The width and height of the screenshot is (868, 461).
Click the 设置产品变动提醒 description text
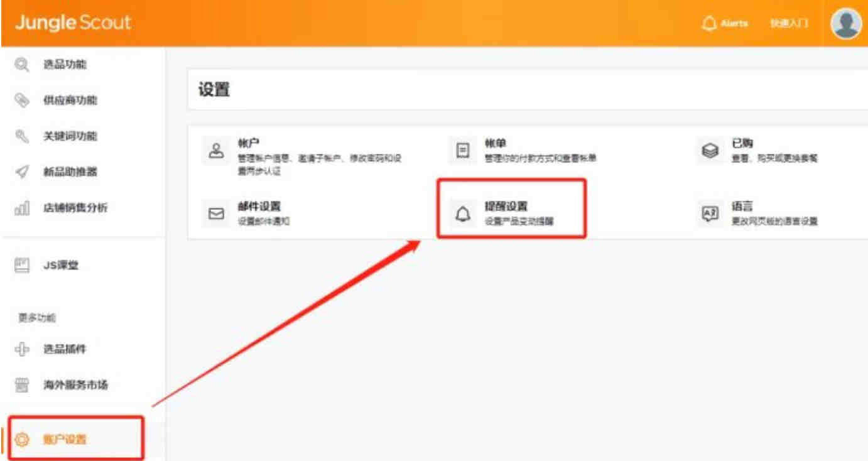[x=519, y=221]
